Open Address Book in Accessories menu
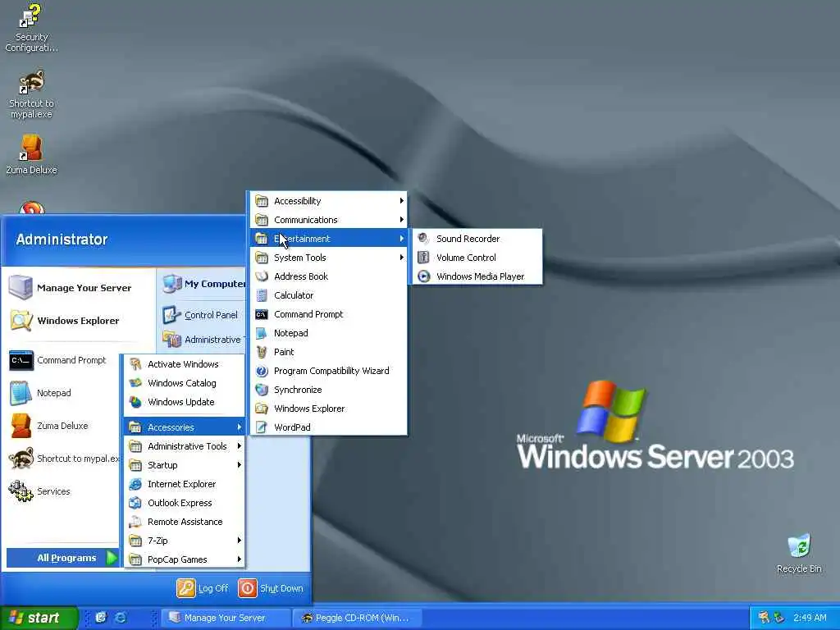 click(328, 276)
